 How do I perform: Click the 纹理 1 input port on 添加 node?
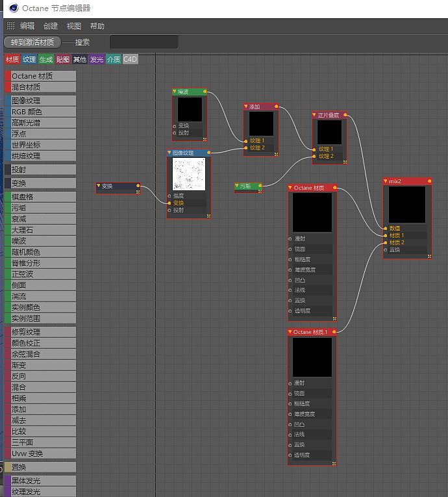[x=246, y=141]
